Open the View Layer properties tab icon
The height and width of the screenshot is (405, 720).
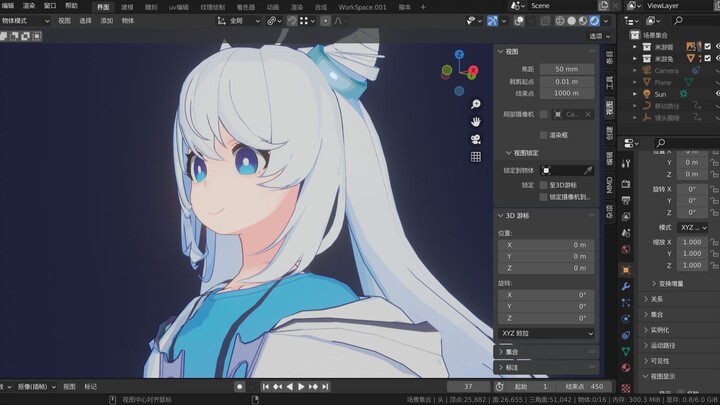(x=625, y=216)
